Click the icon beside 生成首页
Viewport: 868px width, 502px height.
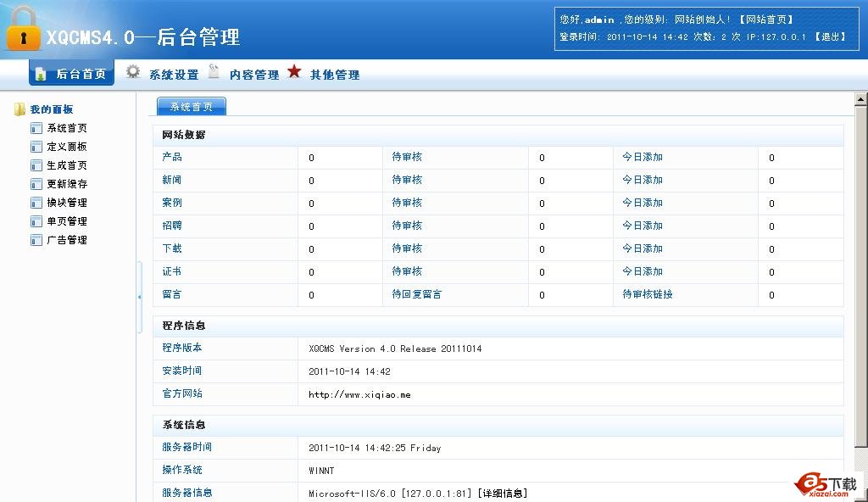click(36, 165)
